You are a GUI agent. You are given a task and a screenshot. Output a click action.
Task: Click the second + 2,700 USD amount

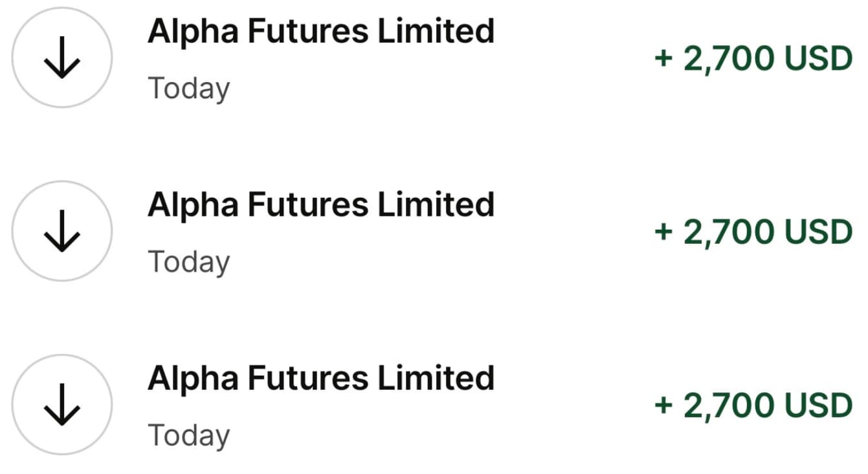click(x=753, y=232)
